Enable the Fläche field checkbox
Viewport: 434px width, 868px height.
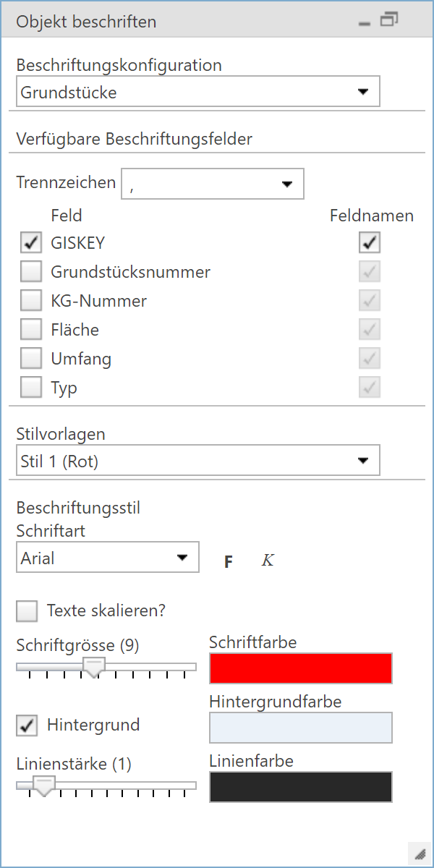click(x=30, y=329)
